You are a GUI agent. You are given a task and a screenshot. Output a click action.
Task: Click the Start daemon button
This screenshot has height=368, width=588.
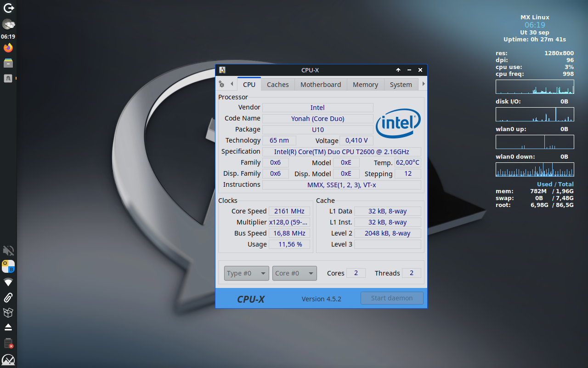[392, 298]
